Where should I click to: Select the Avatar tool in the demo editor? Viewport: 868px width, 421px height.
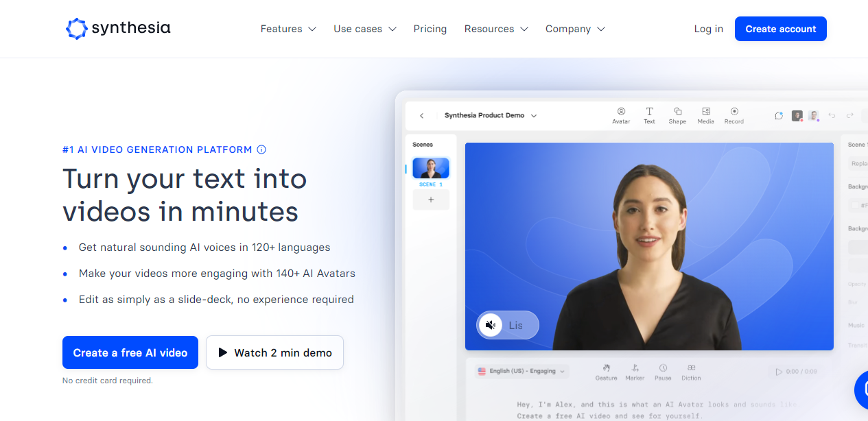click(621, 115)
